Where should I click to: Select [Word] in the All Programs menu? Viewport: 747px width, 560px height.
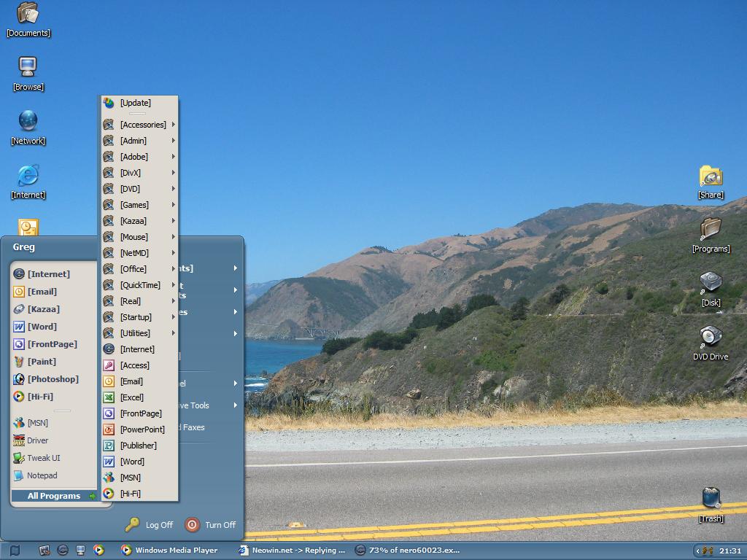139,462
